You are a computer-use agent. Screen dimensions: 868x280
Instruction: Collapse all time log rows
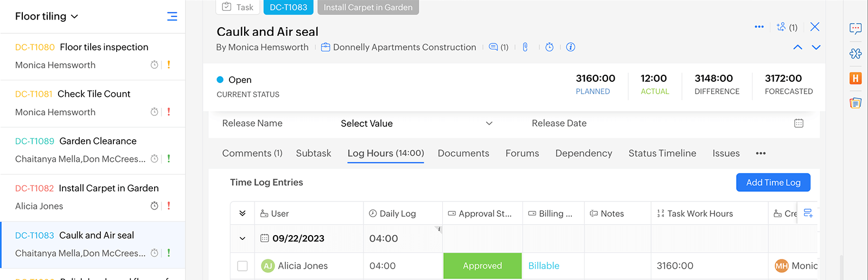click(x=242, y=213)
